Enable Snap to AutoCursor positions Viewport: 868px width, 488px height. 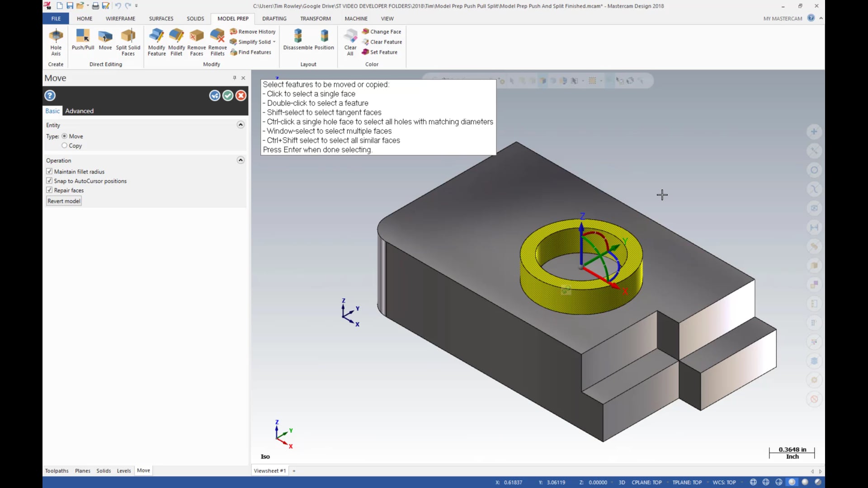point(49,181)
